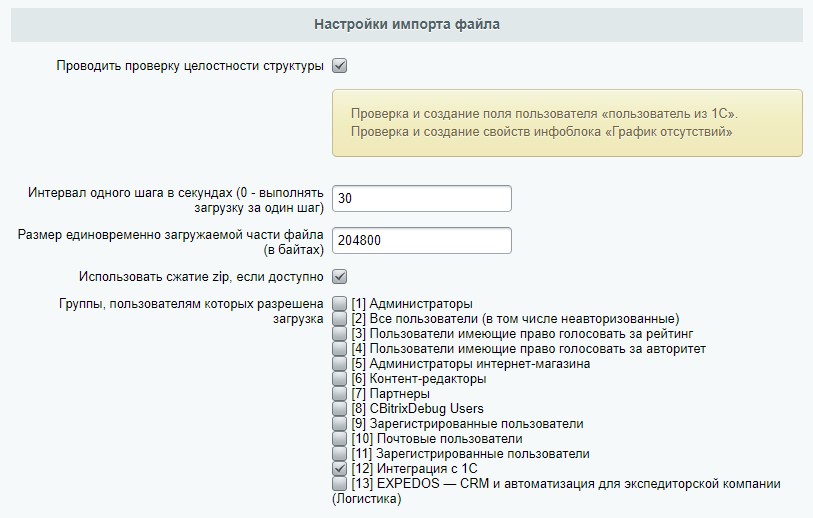Enable [6] Контент-редакторы group
The image size is (813, 518).
(341, 379)
